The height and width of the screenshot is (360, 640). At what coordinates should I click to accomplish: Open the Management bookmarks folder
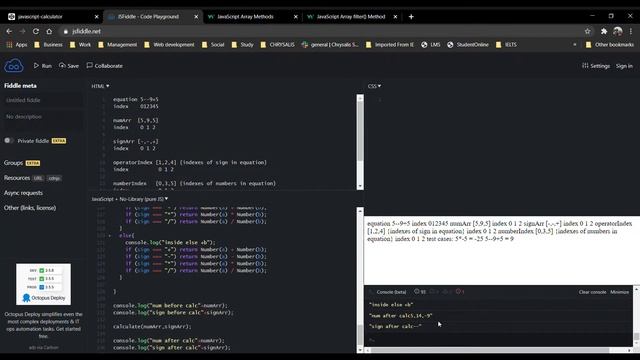point(118,44)
